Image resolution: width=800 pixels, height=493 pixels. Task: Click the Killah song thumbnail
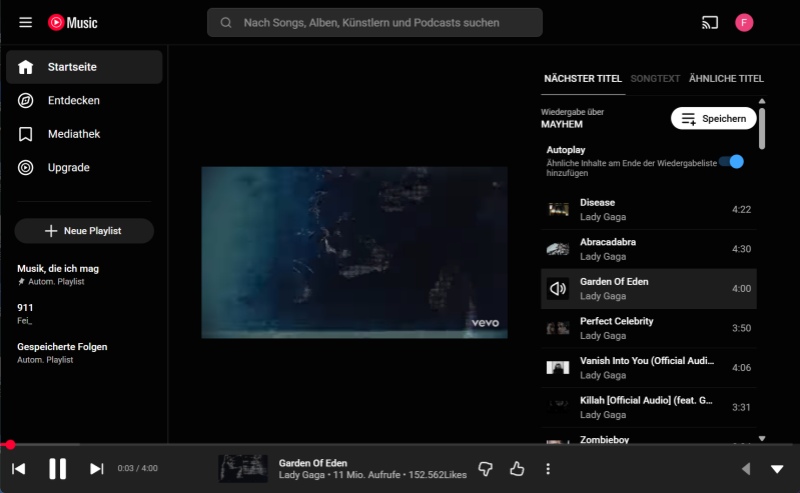click(x=558, y=407)
